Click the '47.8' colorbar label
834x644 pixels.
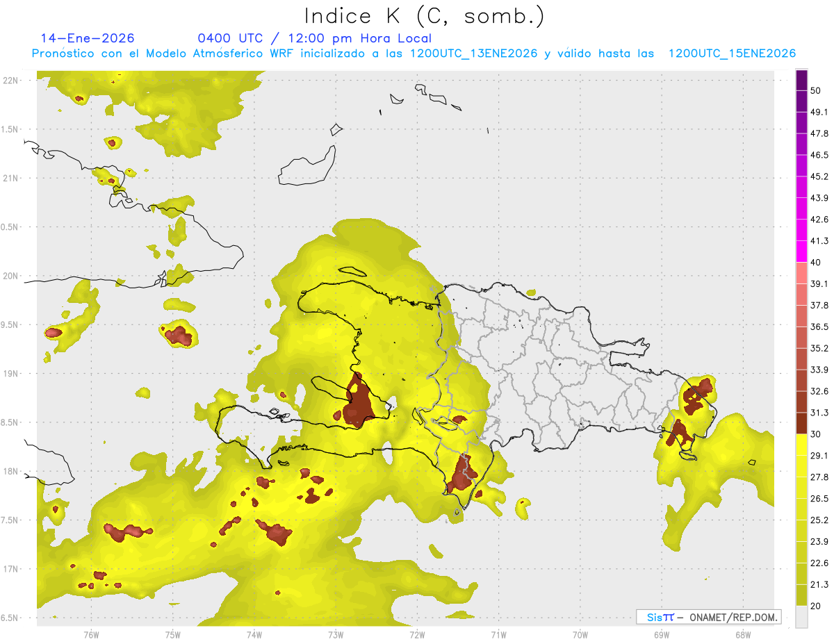819,134
